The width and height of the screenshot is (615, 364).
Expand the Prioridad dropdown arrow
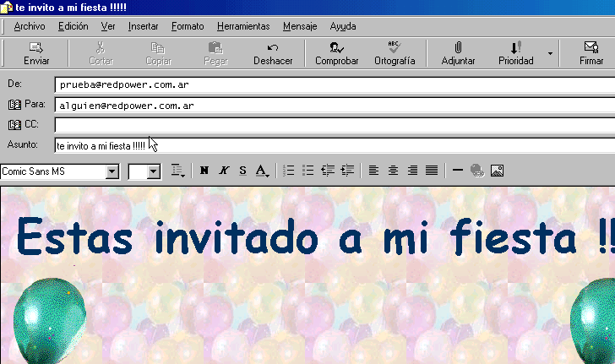click(550, 53)
